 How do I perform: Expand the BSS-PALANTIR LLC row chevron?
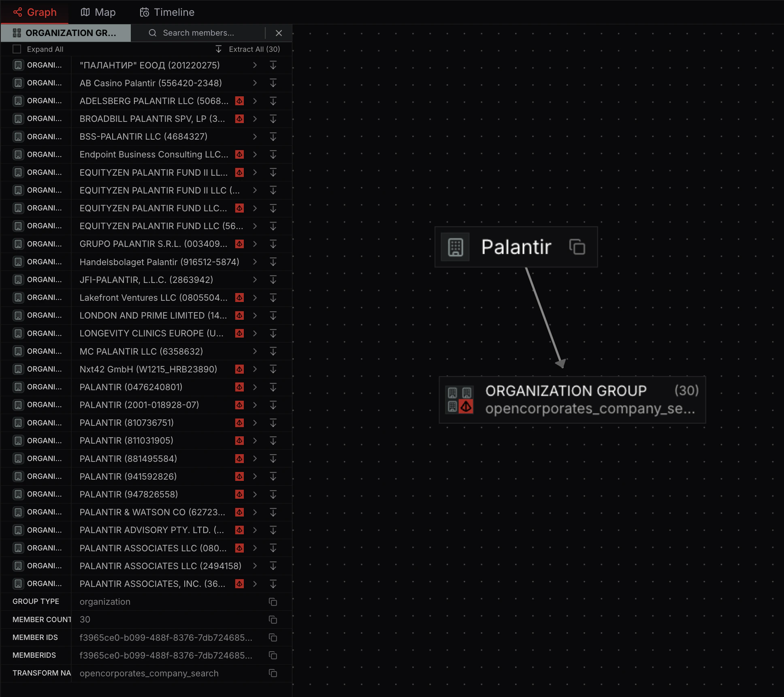255,136
